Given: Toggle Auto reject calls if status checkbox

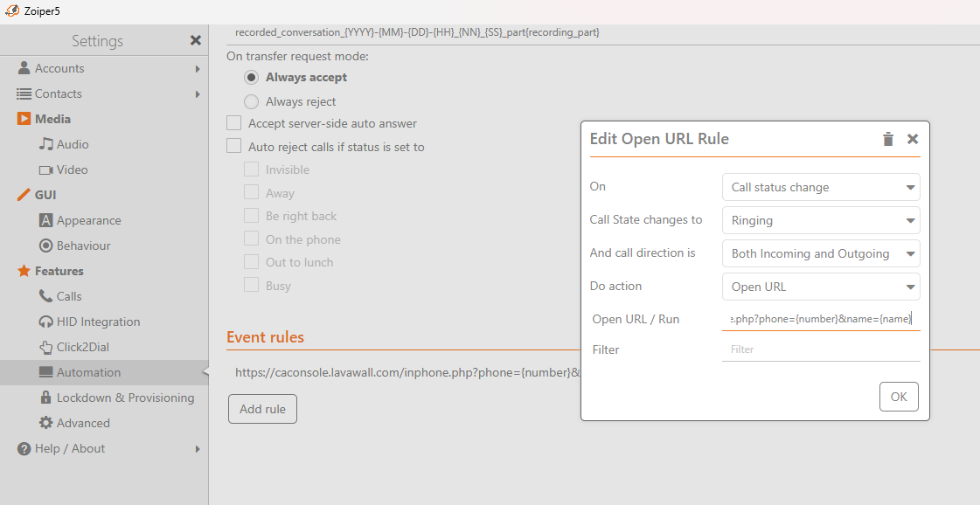Looking at the screenshot, I should pyautogui.click(x=233, y=147).
